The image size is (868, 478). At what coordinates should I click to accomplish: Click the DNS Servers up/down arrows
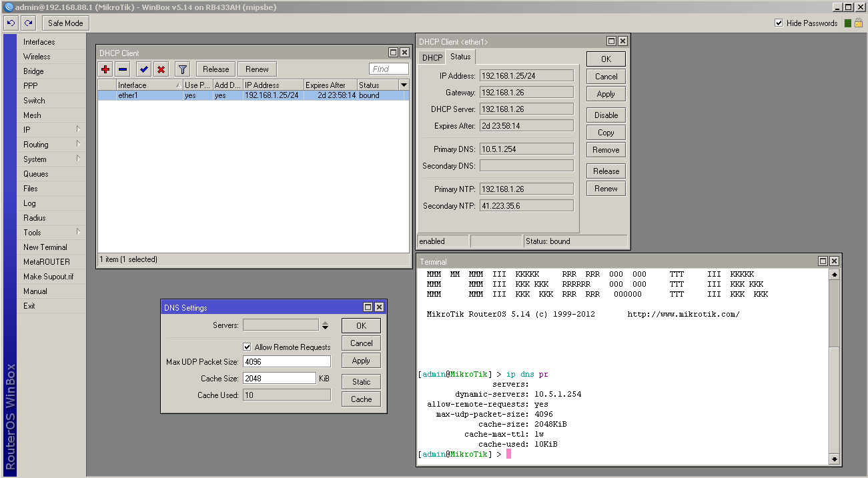tap(325, 325)
